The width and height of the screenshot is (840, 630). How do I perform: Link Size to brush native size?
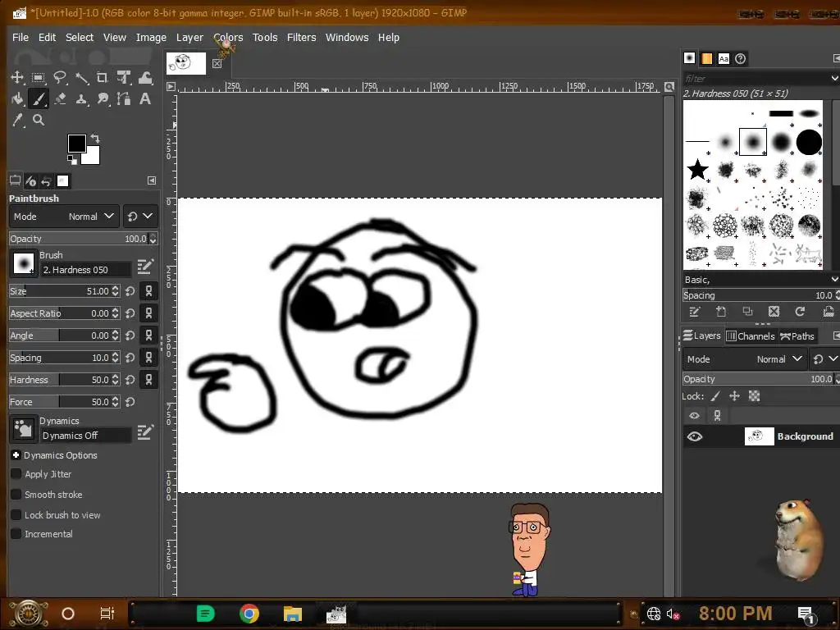click(149, 291)
